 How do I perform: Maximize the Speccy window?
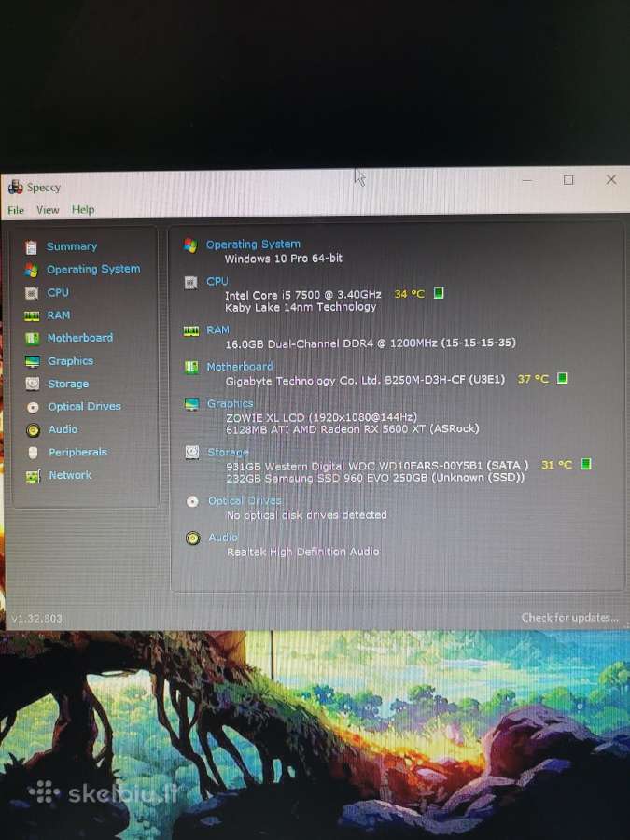click(568, 180)
